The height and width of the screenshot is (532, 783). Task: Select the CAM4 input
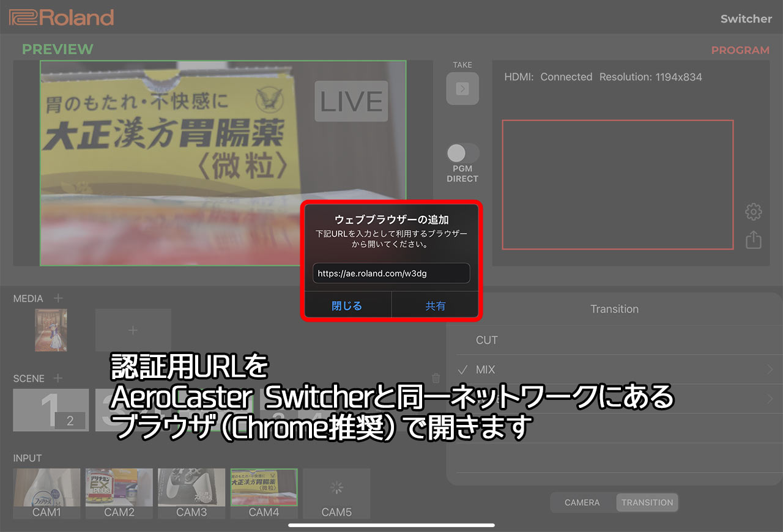tap(264, 493)
